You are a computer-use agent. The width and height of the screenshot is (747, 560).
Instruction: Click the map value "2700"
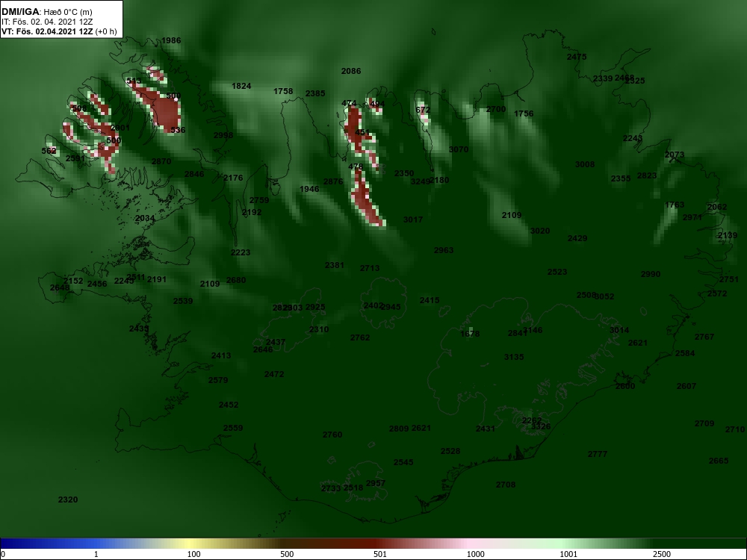click(x=495, y=110)
